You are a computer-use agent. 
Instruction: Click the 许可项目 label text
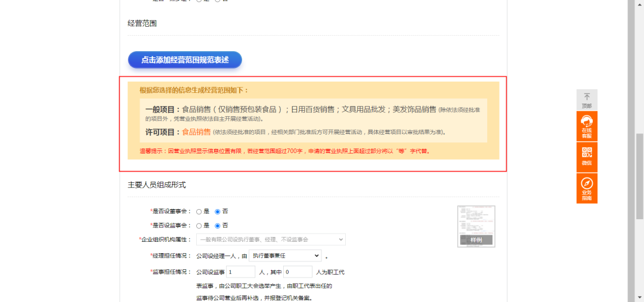(163, 132)
